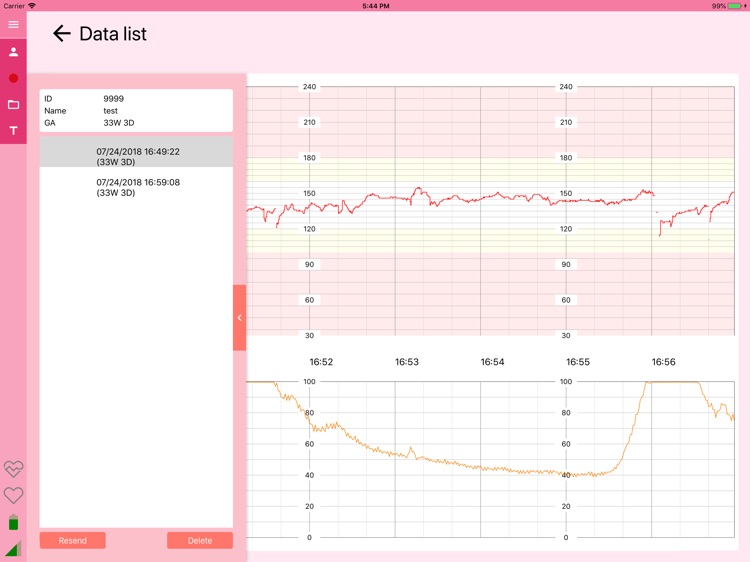Tap the Data list title
This screenshot has width=750, height=562.
[113, 34]
